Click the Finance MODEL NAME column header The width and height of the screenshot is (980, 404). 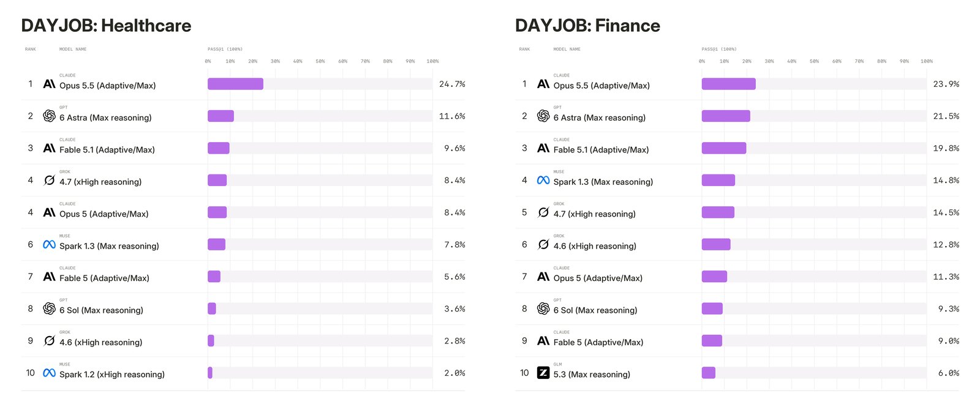[567, 49]
